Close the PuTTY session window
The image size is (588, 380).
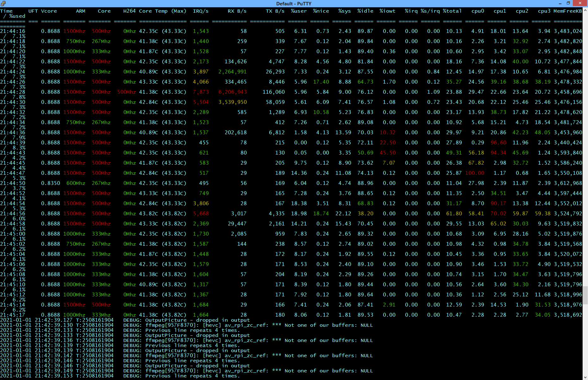point(580,3)
